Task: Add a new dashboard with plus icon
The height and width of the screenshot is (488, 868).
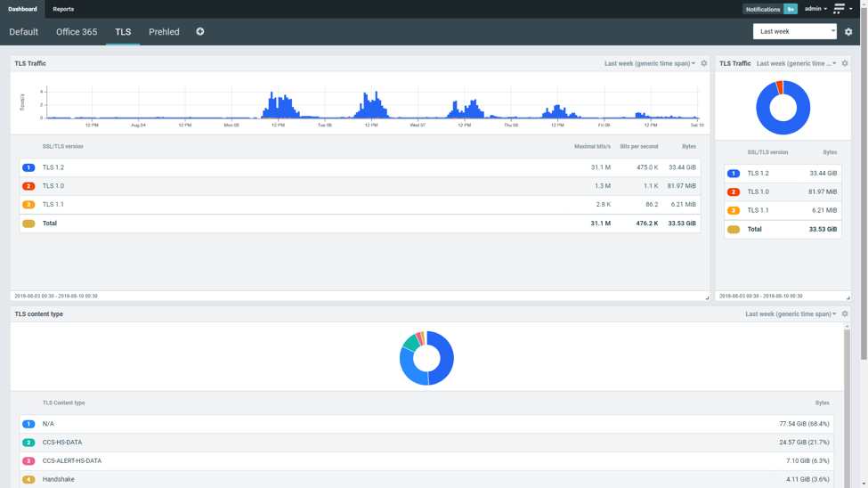Action: click(199, 31)
